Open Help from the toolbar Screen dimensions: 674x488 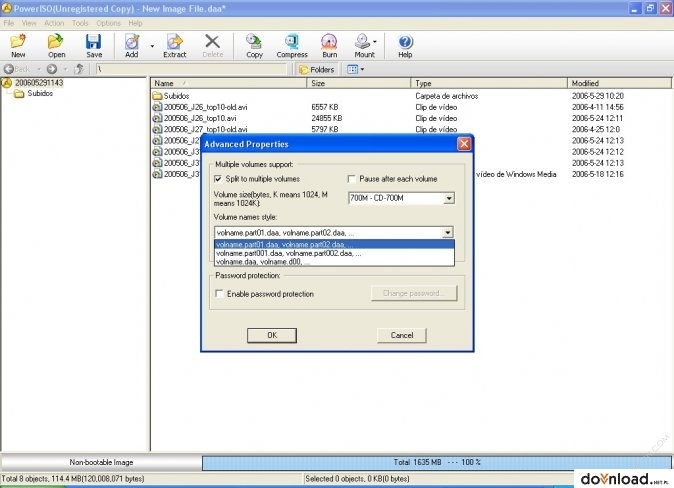pyautogui.click(x=405, y=46)
